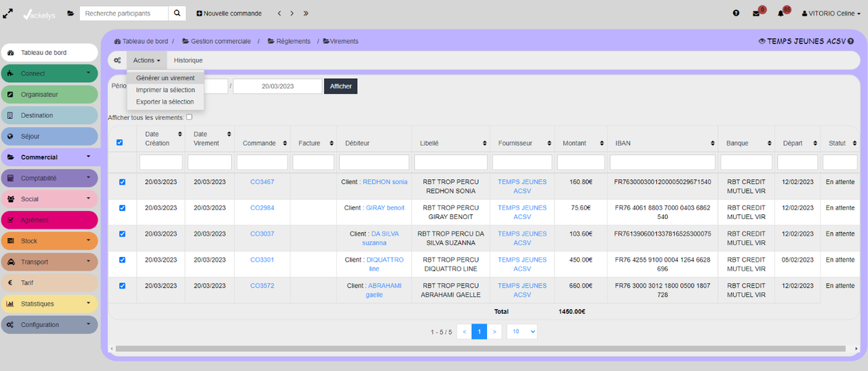Click the Afficher button
This screenshot has width=868, height=371.
340,86
